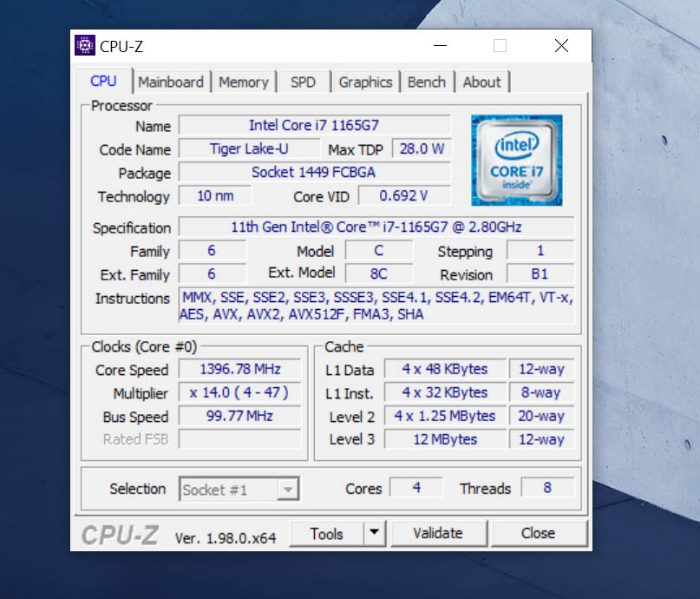Click the Cores value '4'
Image resolution: width=700 pixels, height=599 pixels.
[x=416, y=487]
